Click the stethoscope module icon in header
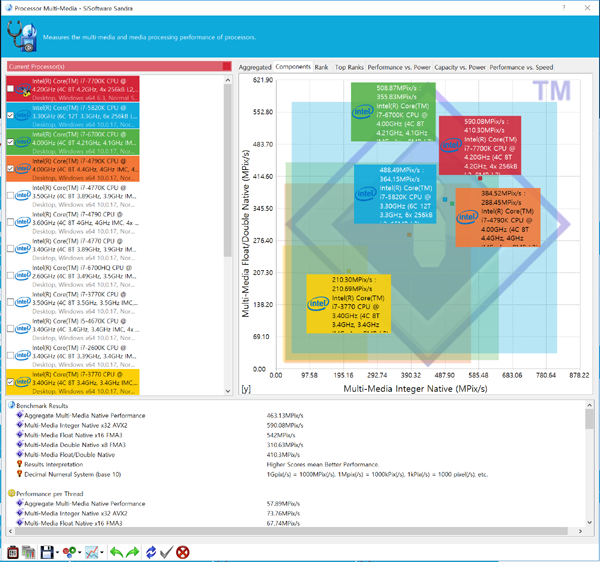Viewport: 600px width, 562px height. (22, 36)
